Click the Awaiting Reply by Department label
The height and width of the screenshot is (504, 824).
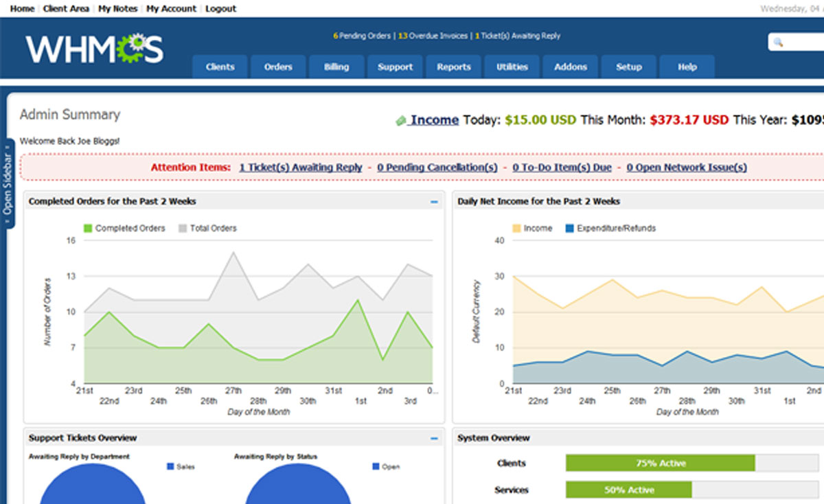[x=79, y=457]
